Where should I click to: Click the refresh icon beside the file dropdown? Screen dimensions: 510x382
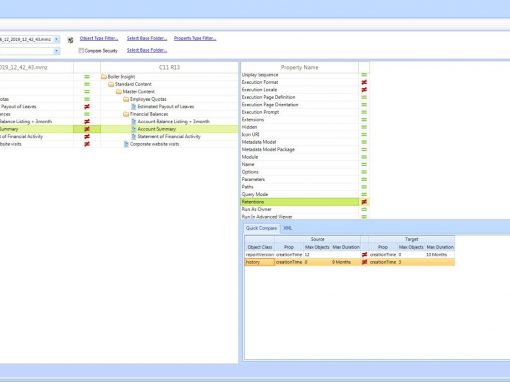70,40
